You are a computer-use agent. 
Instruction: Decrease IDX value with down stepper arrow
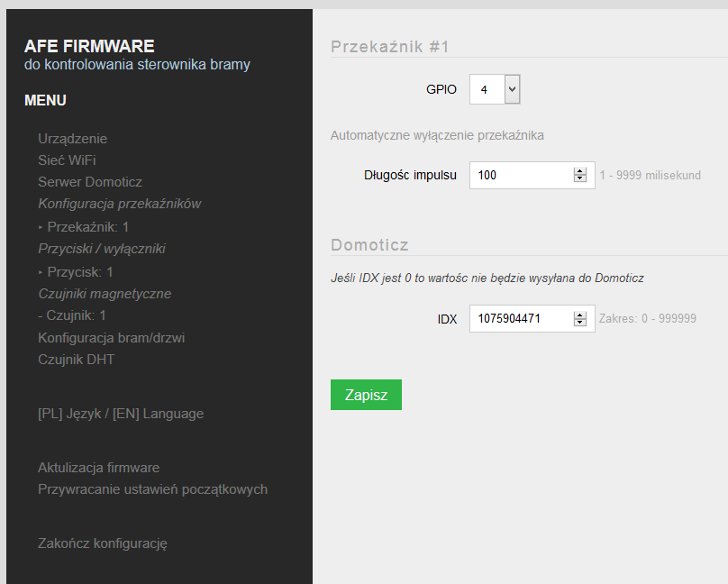click(580, 322)
